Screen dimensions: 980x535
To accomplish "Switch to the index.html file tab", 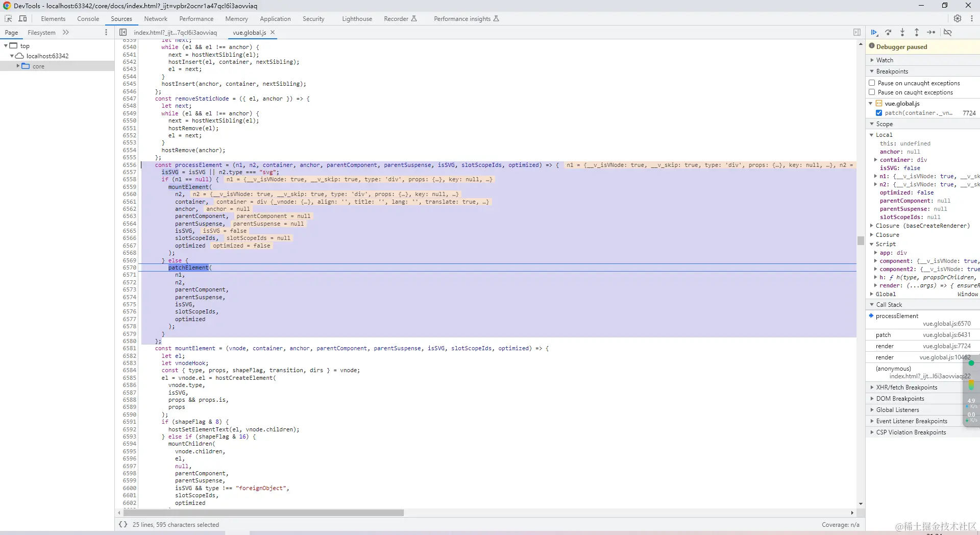I will click(x=175, y=33).
